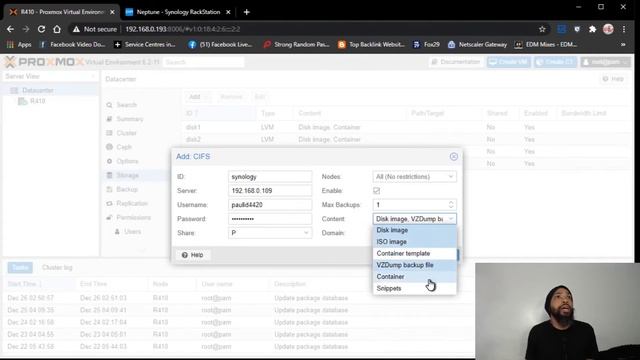Open the Chrome profile avatar
This screenshot has height=360, width=640.
coord(608,29)
